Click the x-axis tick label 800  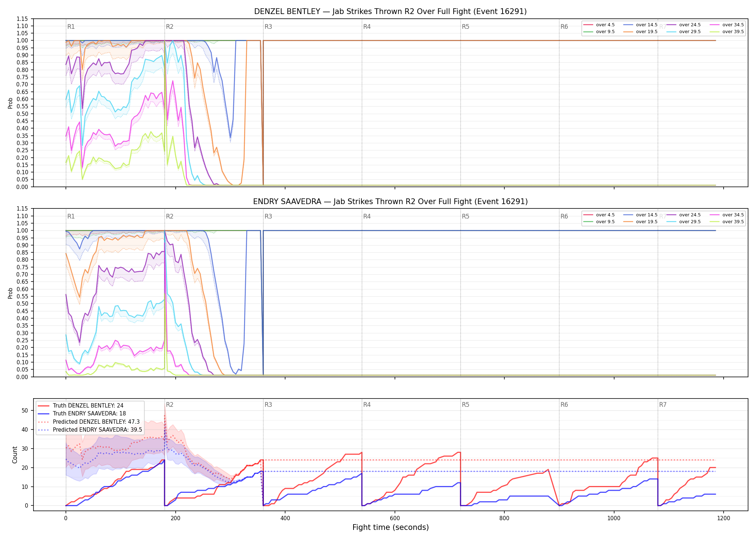(x=504, y=518)
